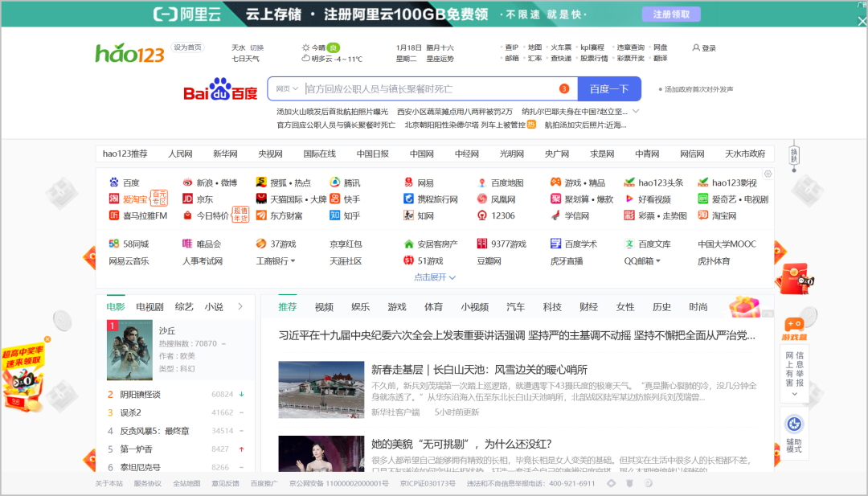Show more media tabs arrow after 小说

point(240,306)
